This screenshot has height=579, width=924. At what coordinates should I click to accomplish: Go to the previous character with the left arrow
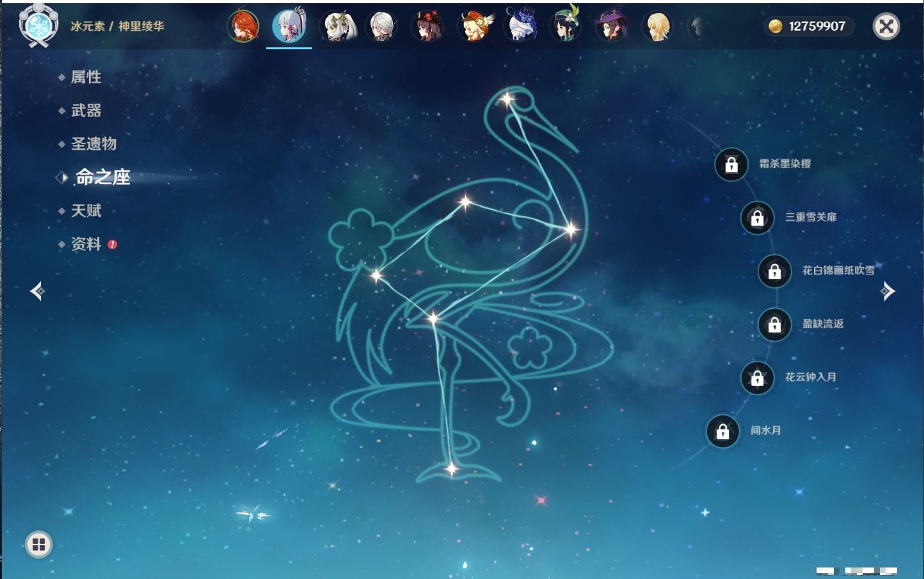pyautogui.click(x=37, y=291)
